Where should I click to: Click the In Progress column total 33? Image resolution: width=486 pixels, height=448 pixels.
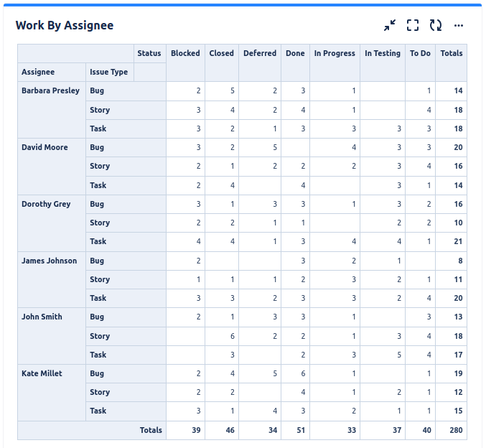(335, 430)
